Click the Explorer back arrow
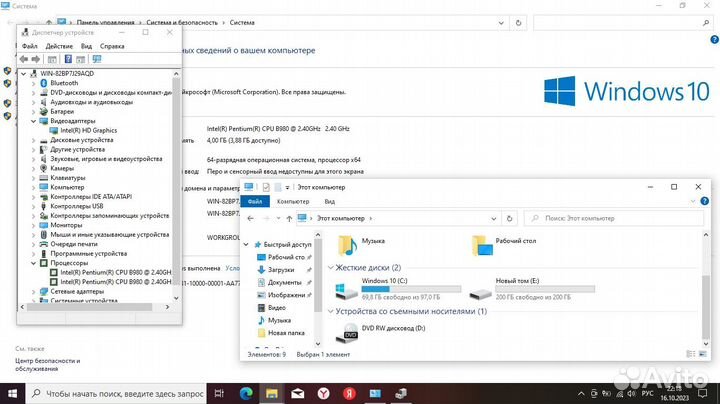 [x=250, y=219]
